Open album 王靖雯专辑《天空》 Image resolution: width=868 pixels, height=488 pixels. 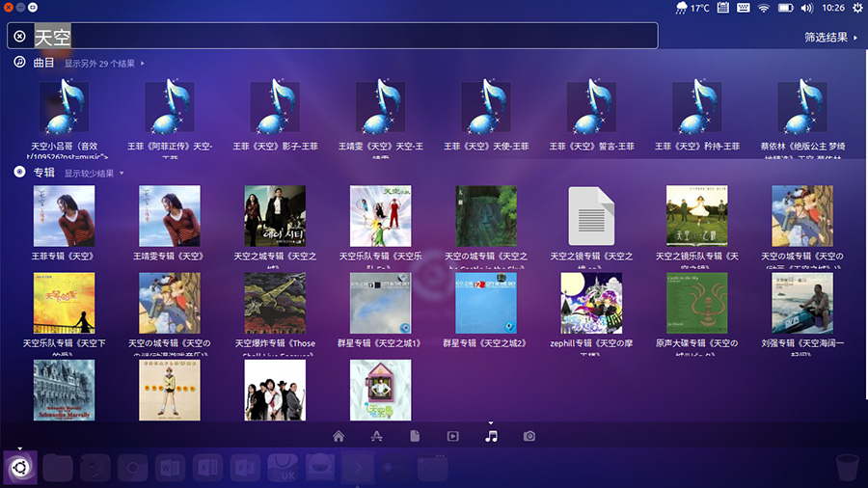[170, 223]
